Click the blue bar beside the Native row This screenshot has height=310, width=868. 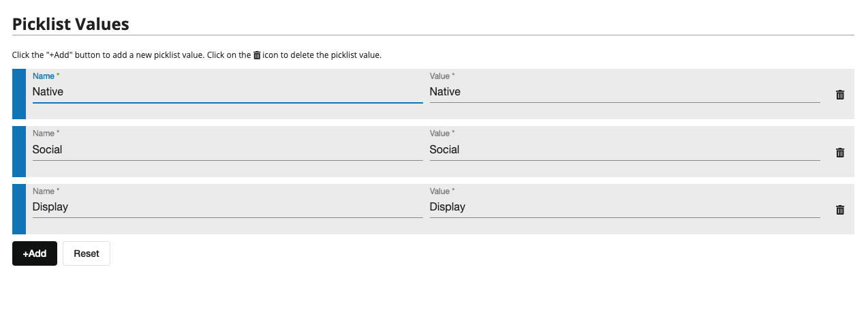[19, 94]
